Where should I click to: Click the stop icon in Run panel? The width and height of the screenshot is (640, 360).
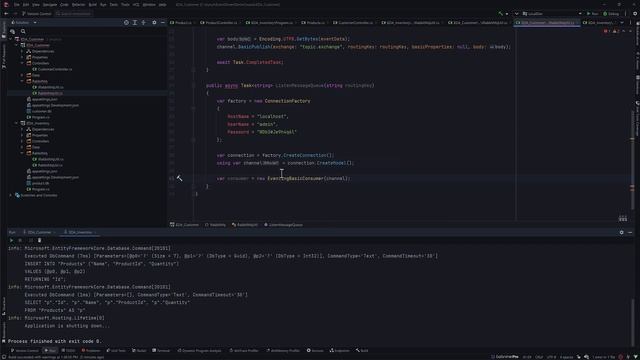coord(20,240)
